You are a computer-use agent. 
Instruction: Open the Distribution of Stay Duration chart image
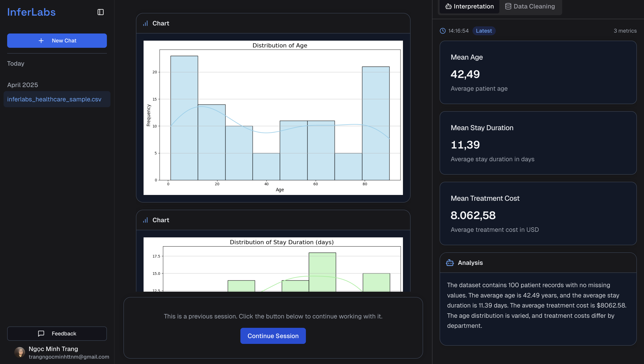(273, 264)
